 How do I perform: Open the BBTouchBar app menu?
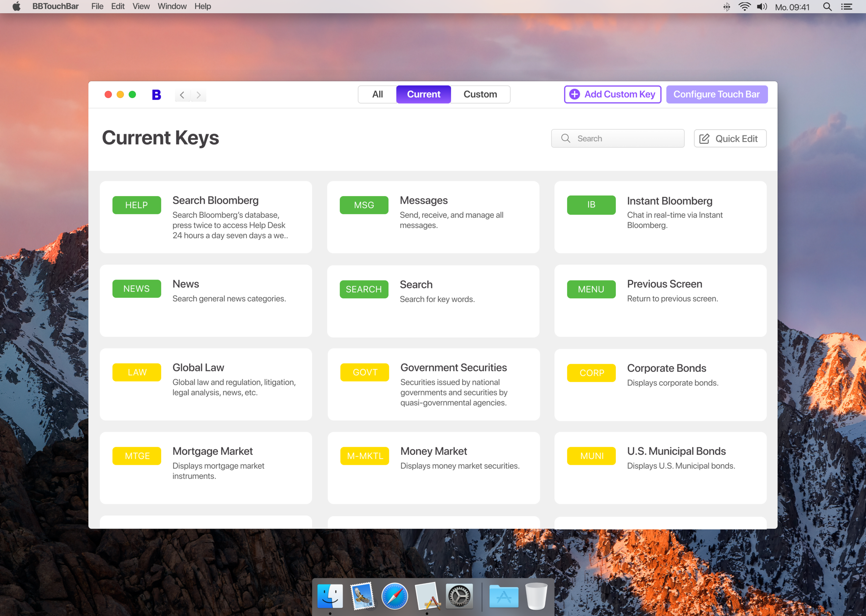click(55, 7)
